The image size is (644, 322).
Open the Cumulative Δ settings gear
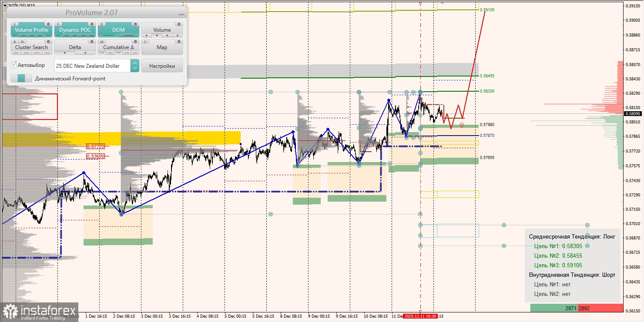pyautogui.click(x=135, y=41)
